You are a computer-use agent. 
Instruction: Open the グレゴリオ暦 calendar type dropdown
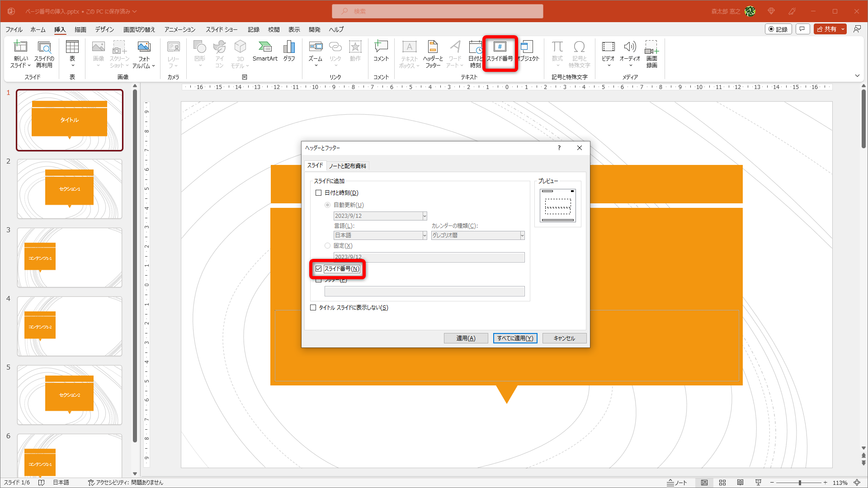(x=522, y=235)
